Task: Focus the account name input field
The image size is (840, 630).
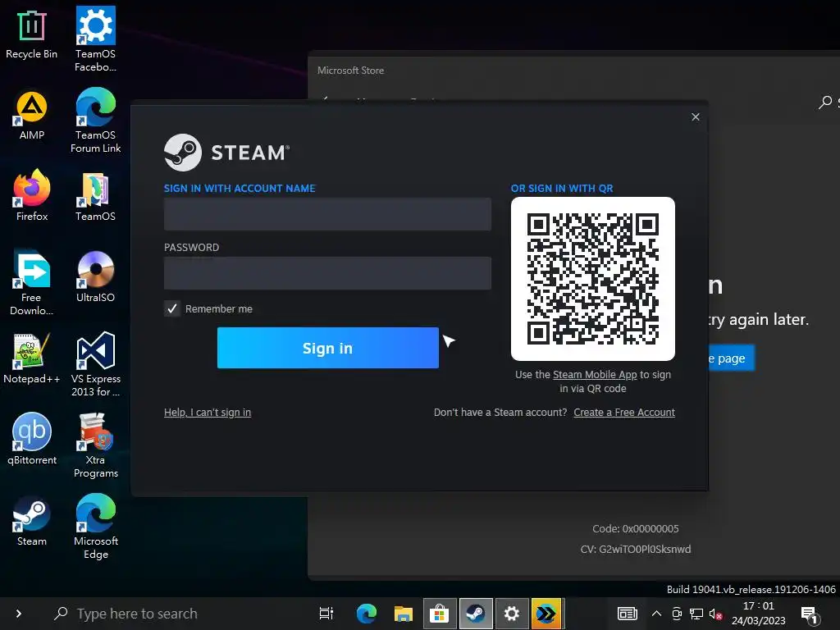Action: [x=327, y=214]
